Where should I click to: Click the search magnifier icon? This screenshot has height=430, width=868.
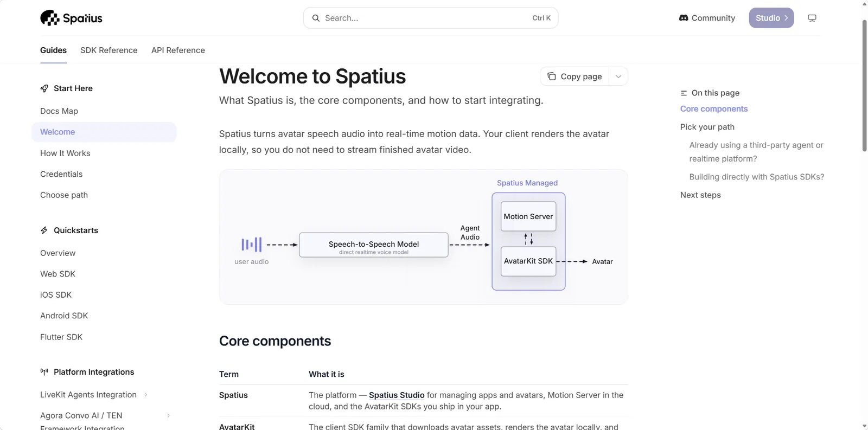pyautogui.click(x=316, y=18)
